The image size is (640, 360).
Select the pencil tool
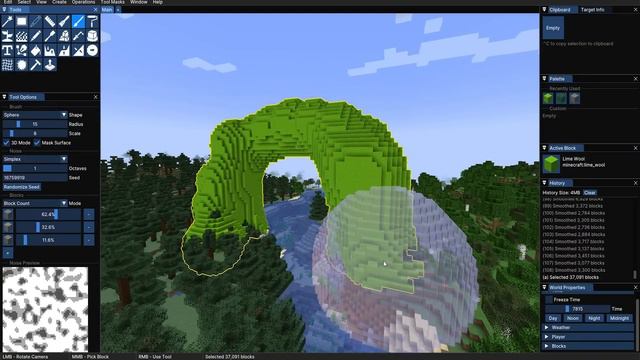pos(36,36)
